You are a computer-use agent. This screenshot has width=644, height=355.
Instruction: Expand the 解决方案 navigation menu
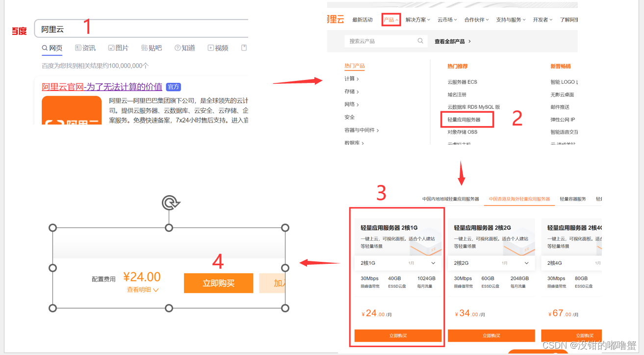tap(418, 20)
